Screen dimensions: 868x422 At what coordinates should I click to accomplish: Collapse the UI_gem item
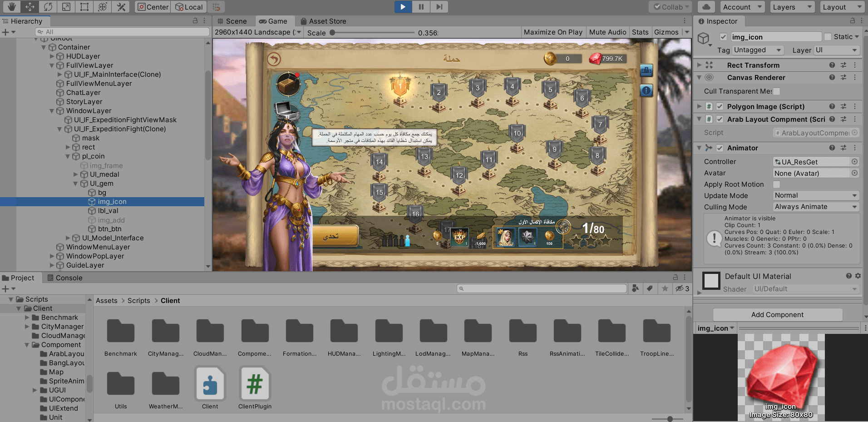(75, 184)
